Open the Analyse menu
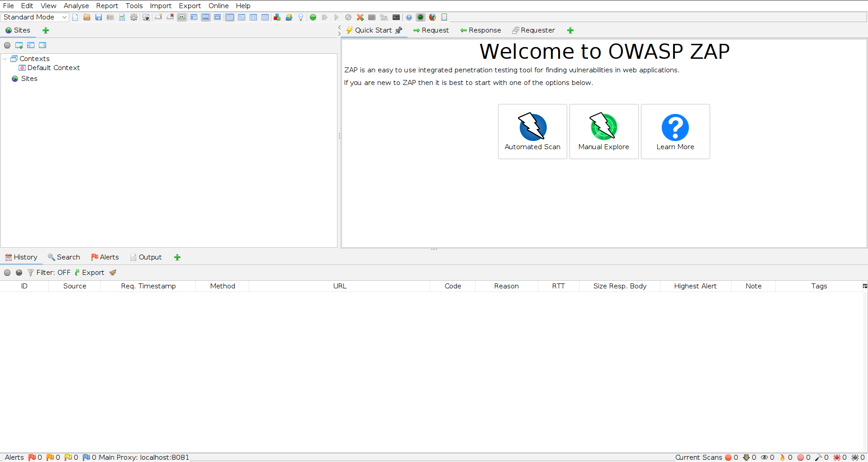 76,6
